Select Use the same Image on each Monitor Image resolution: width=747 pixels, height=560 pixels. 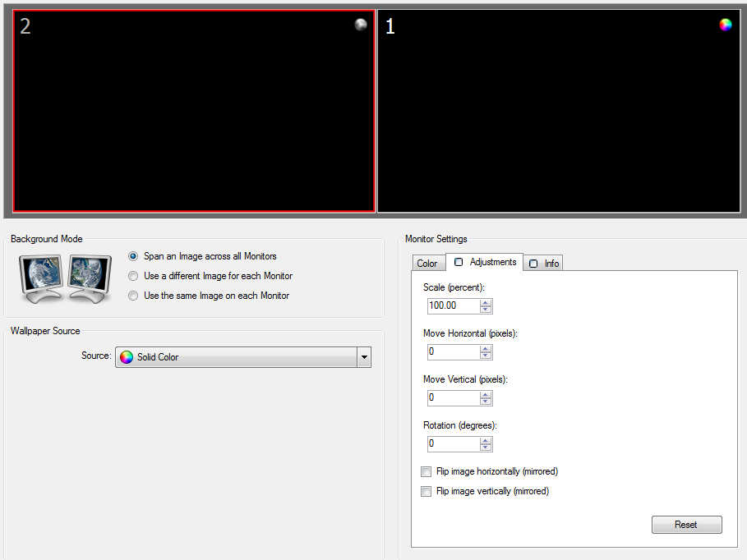133,296
